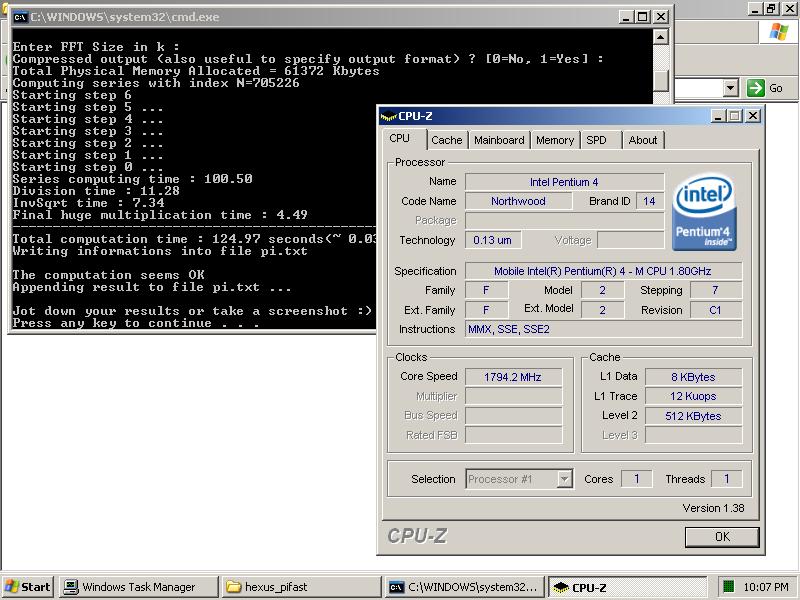Click the Threads value '1'
The image size is (800, 600).
pos(727,479)
